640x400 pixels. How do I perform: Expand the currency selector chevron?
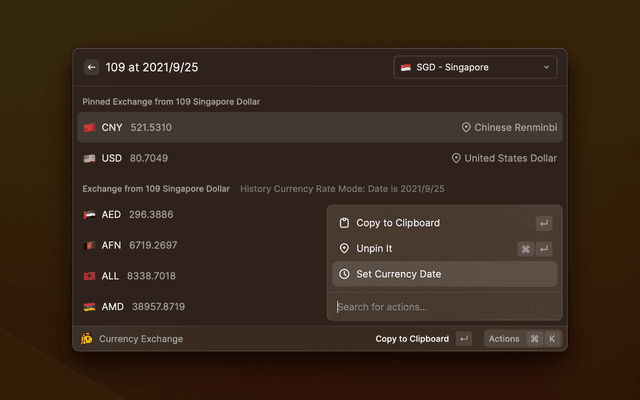coord(546,67)
